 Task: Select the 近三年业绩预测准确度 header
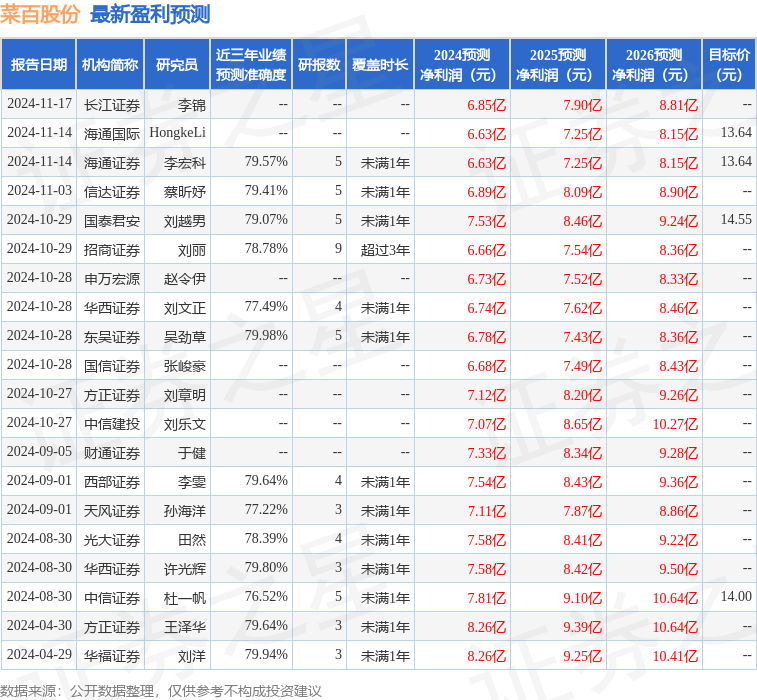(x=251, y=65)
